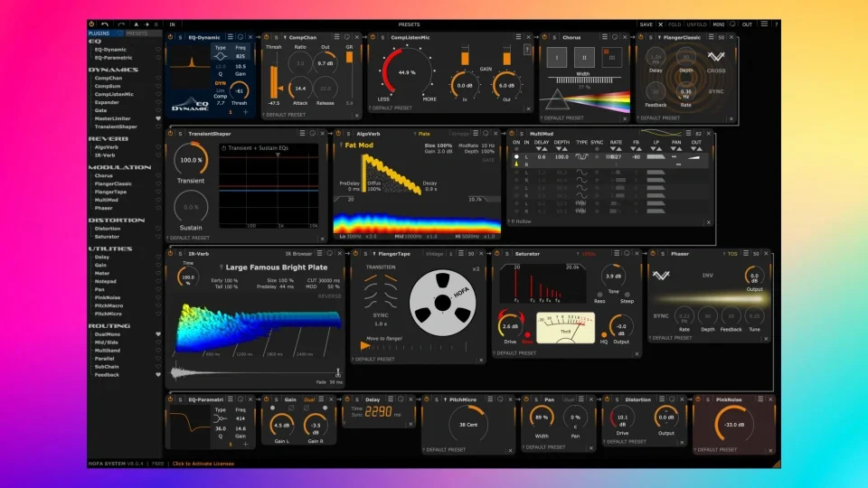Open DEFAULT PRESET dropdown in Chorus
Viewport: 868px width, 488px height.
coord(563,117)
